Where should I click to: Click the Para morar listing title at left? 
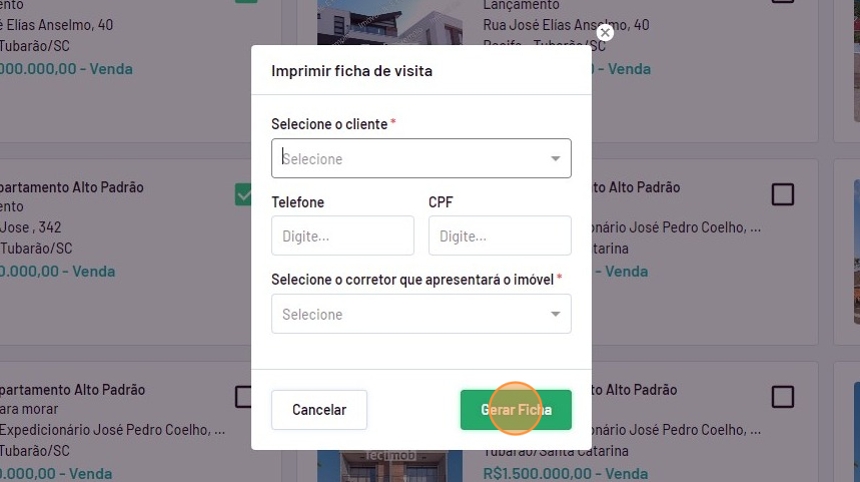pos(29,409)
